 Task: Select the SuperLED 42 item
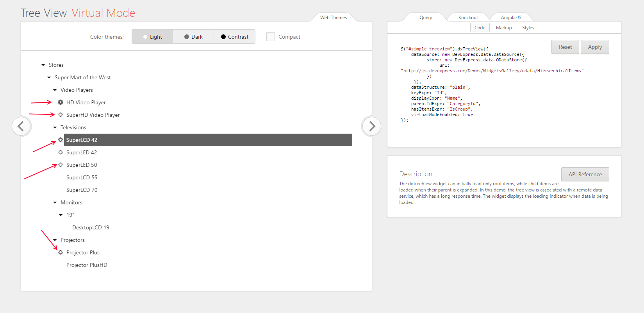[x=82, y=152]
